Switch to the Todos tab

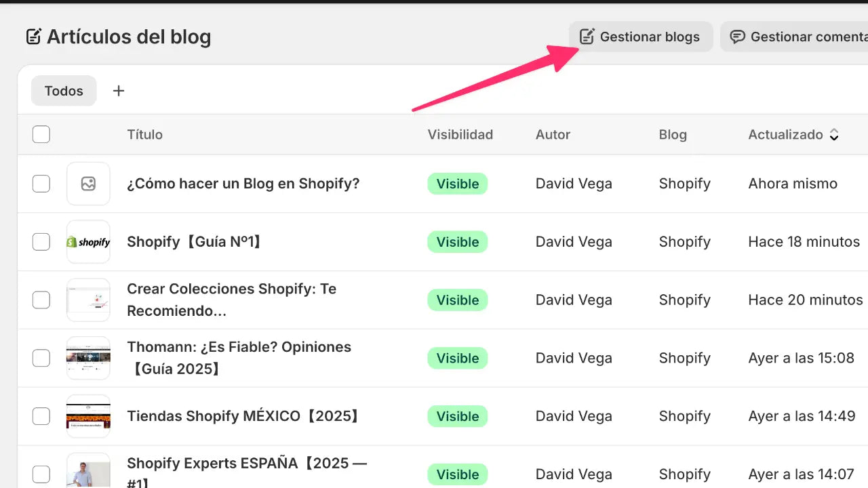coord(63,90)
